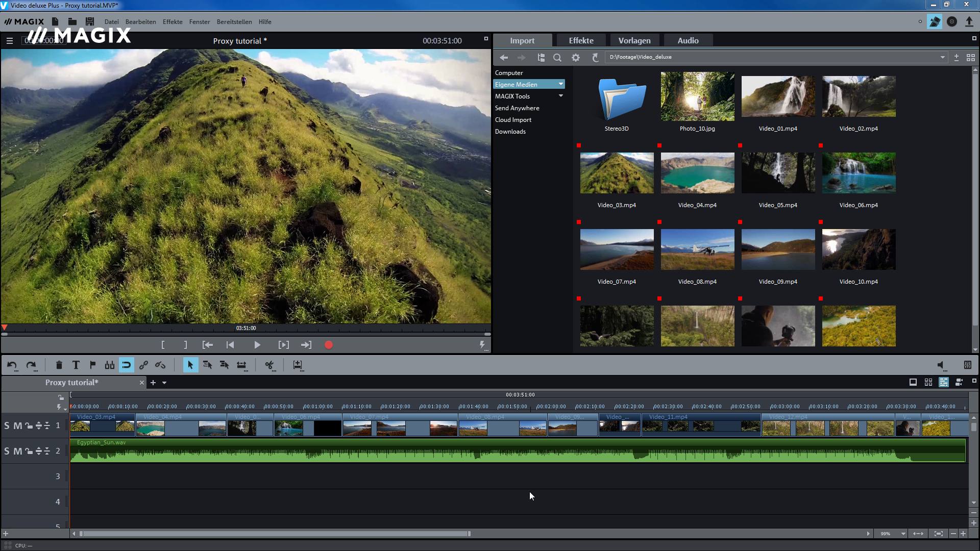Click the undo arrow in timeline toolbar
This screenshot has height=551, width=980.
(x=12, y=365)
